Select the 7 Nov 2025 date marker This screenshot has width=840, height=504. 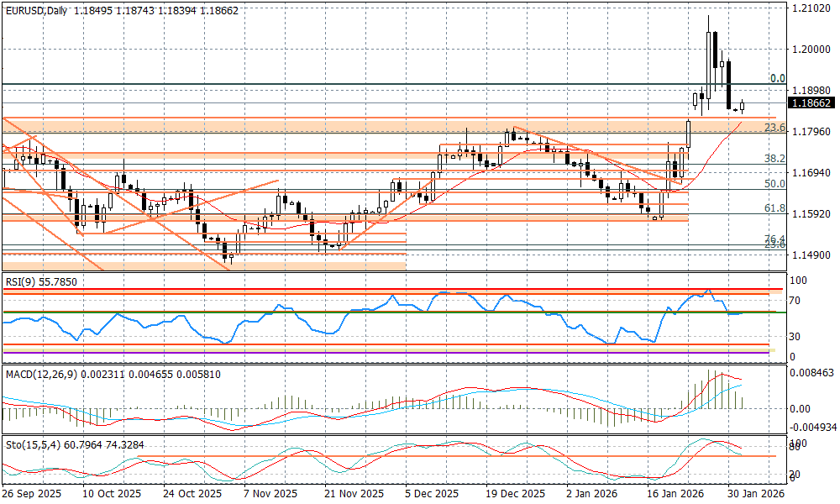click(270, 495)
